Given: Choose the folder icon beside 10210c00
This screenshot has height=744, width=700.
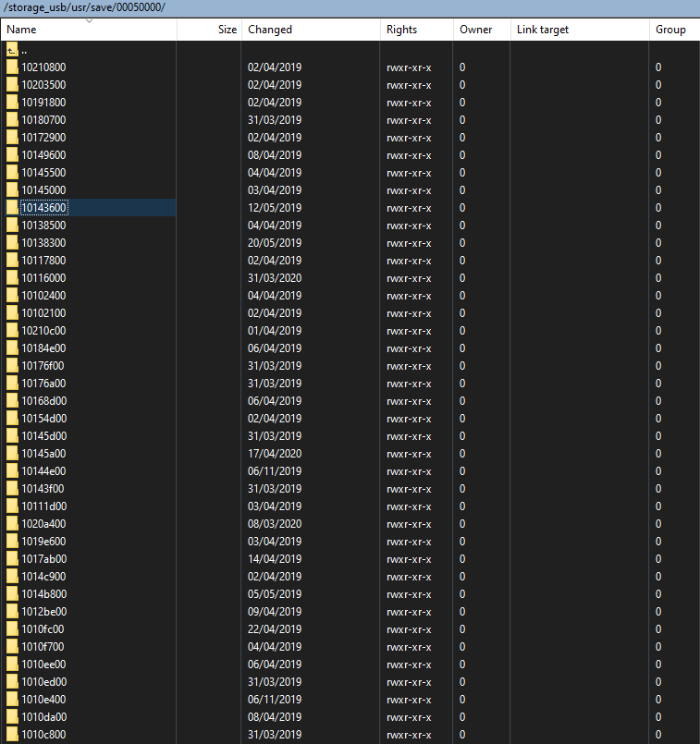Looking at the screenshot, I should [x=12, y=331].
